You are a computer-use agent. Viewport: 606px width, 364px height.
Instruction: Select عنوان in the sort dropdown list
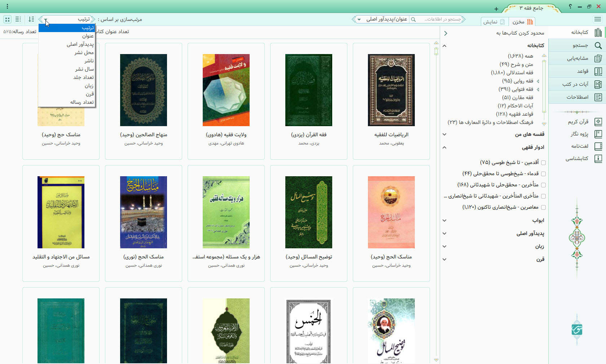(x=67, y=36)
